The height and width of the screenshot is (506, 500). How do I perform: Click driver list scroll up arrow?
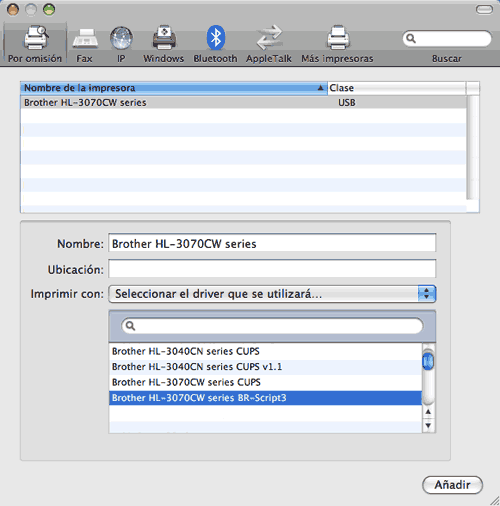pos(428,412)
